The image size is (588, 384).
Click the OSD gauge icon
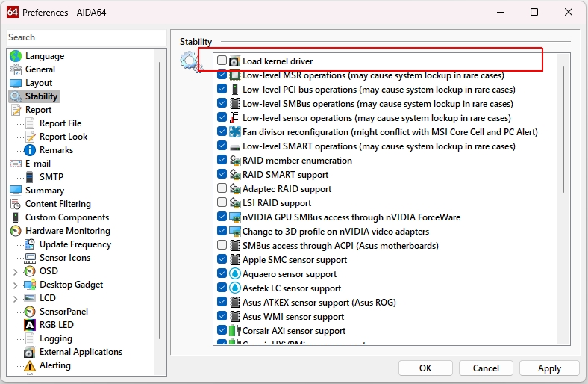tap(30, 271)
